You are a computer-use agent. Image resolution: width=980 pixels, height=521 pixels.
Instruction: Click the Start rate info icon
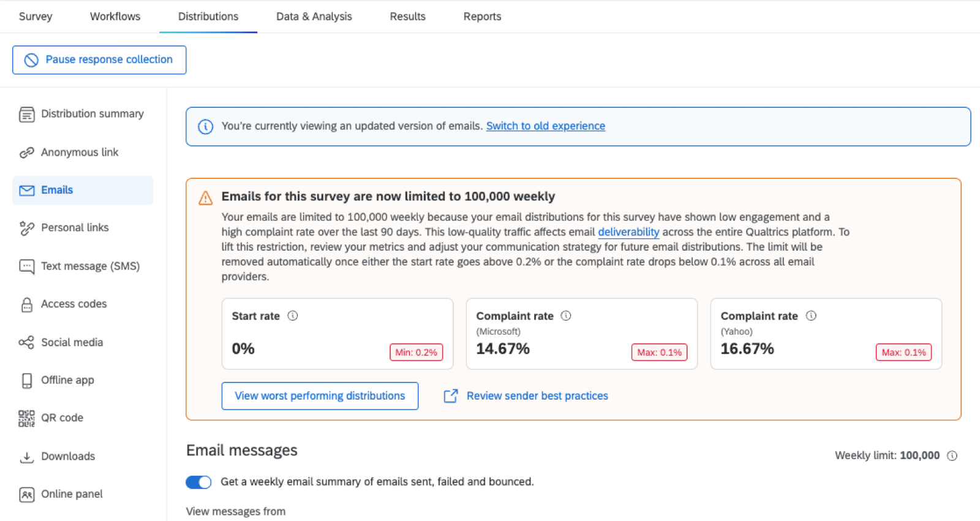(293, 316)
